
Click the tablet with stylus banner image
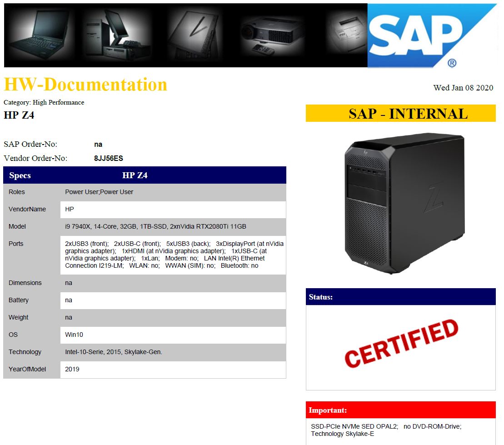pyautogui.click(x=195, y=35)
